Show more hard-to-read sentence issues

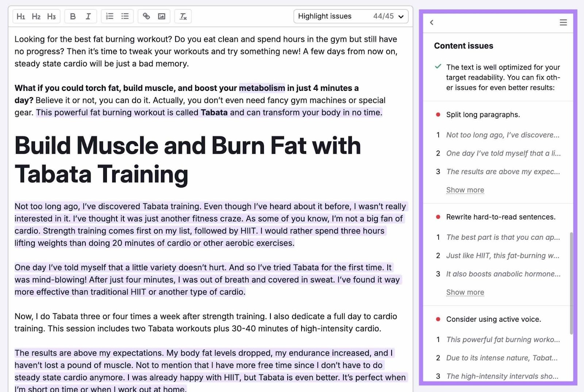(465, 292)
